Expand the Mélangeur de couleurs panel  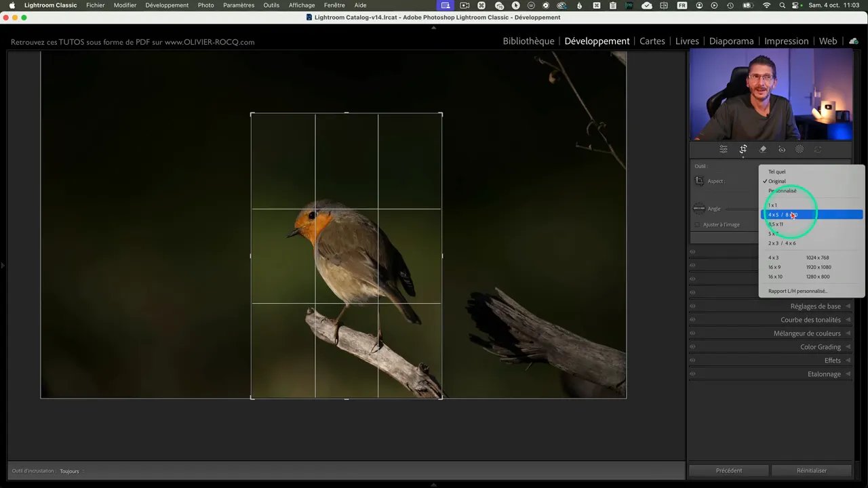[807, 333]
